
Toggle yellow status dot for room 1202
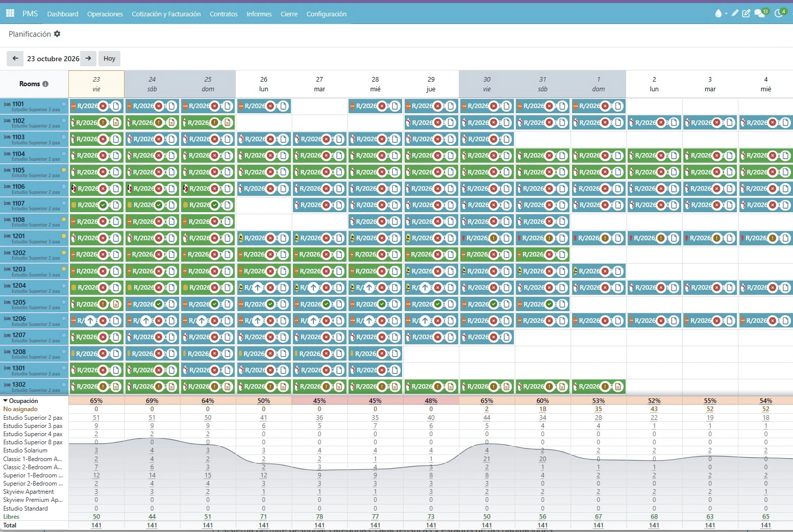64,253
